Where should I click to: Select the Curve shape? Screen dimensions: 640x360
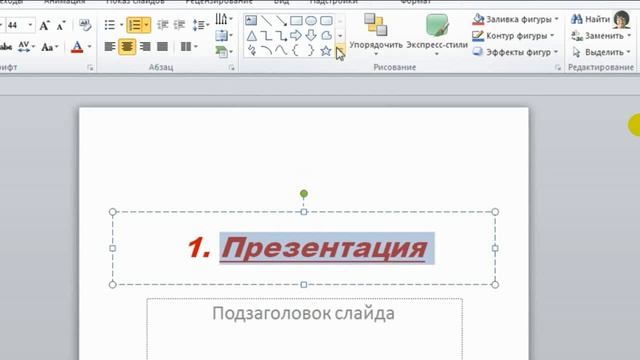(281, 51)
